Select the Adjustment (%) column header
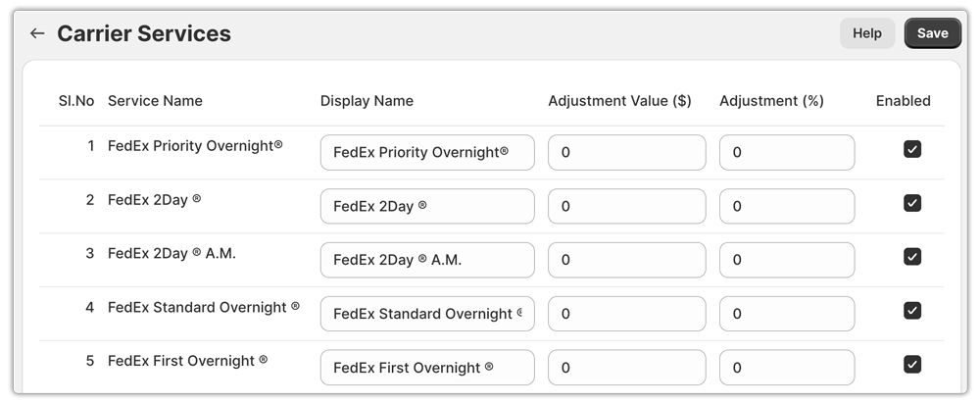The height and width of the screenshot is (404, 980). click(x=771, y=101)
